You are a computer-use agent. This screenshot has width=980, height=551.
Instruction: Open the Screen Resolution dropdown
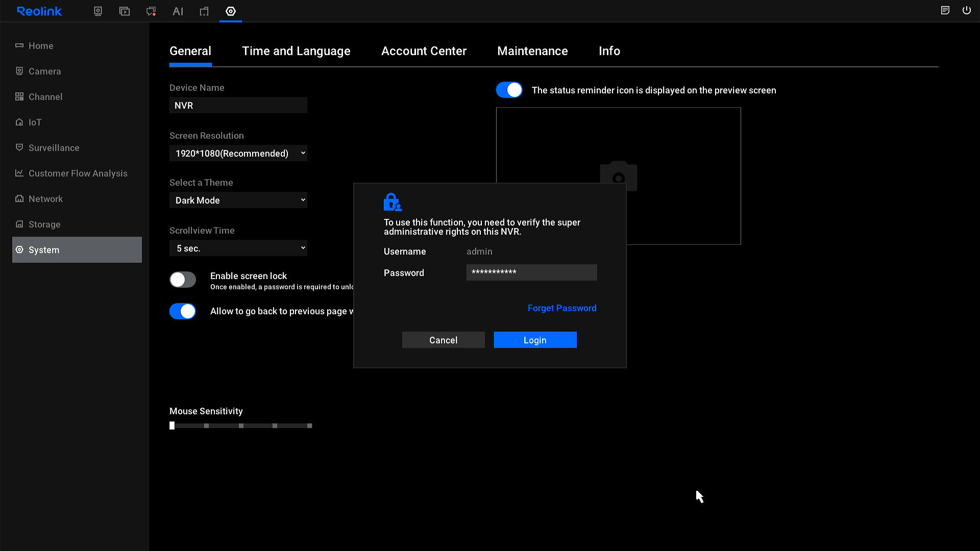238,153
